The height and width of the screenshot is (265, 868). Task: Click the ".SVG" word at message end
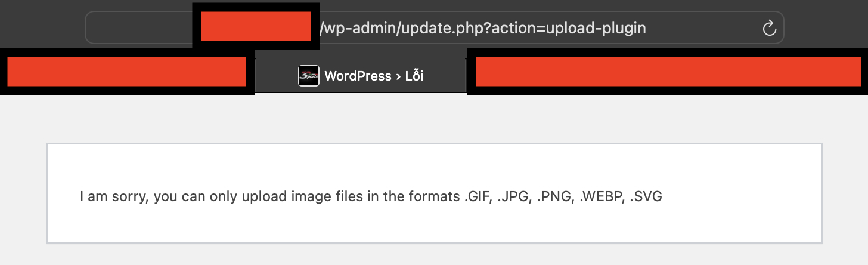coord(646,196)
